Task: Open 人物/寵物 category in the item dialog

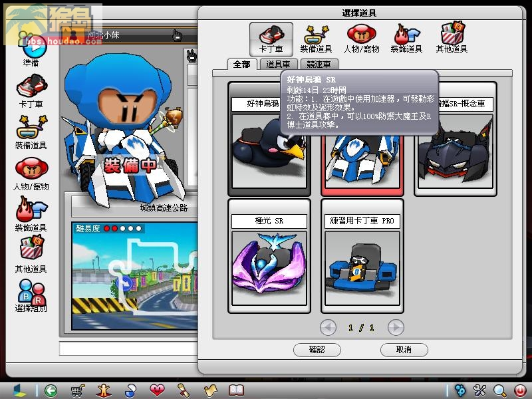Action: [x=361, y=39]
